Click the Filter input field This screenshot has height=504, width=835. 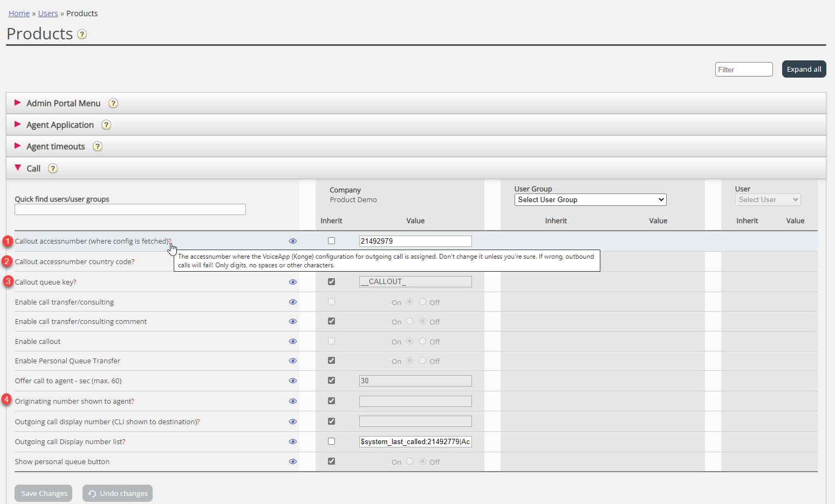[743, 70]
